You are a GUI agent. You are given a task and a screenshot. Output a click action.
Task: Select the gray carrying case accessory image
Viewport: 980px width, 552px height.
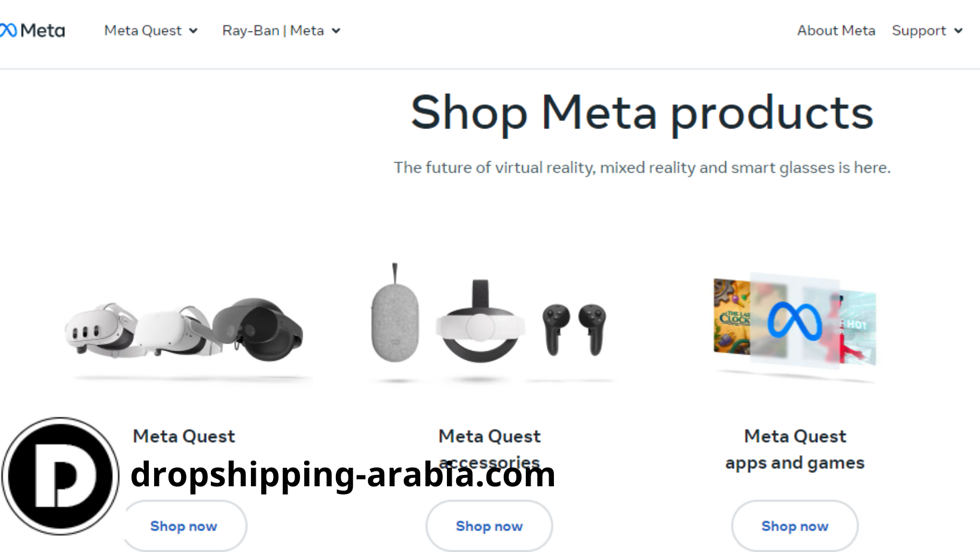coord(395,315)
